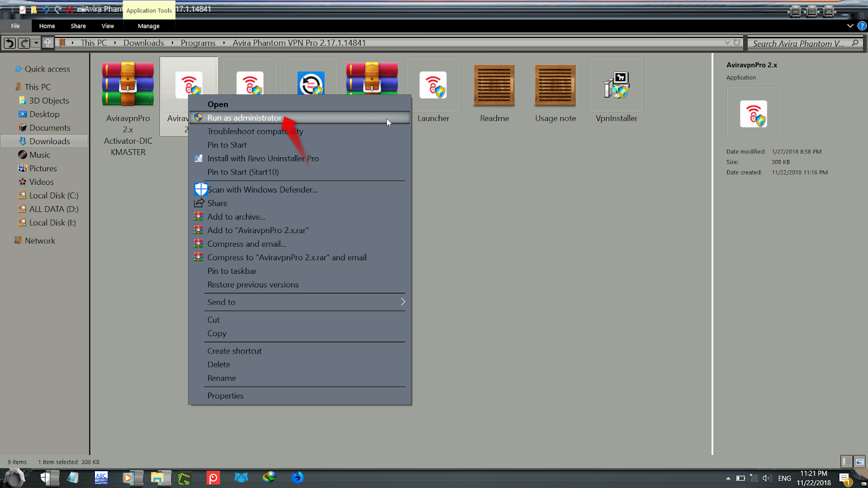Open the volume control in system tray
Viewport: 868px width, 488px height.
pos(767,478)
